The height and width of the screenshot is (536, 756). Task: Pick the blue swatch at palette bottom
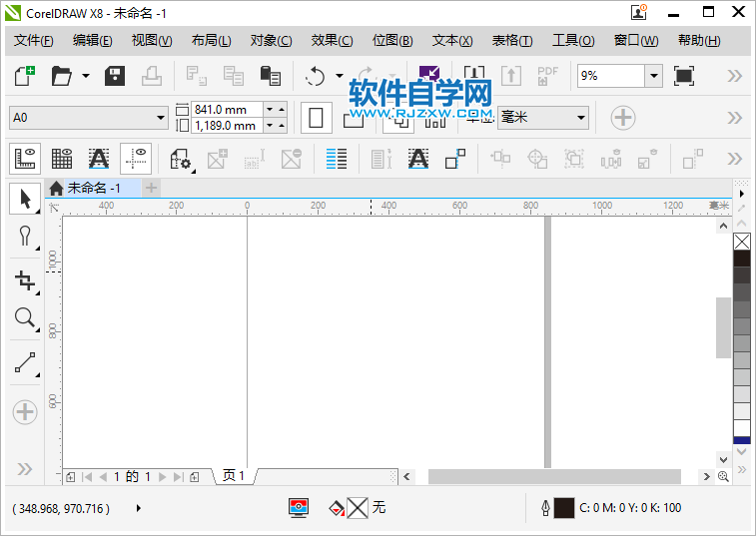[x=742, y=440]
